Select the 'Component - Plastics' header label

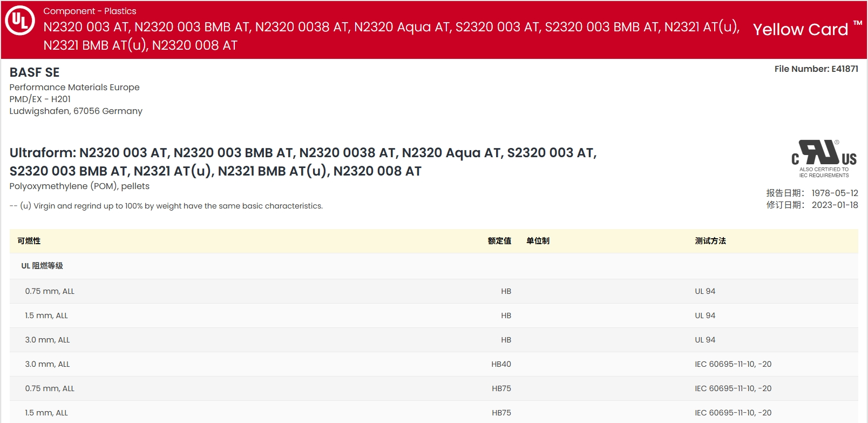(90, 11)
